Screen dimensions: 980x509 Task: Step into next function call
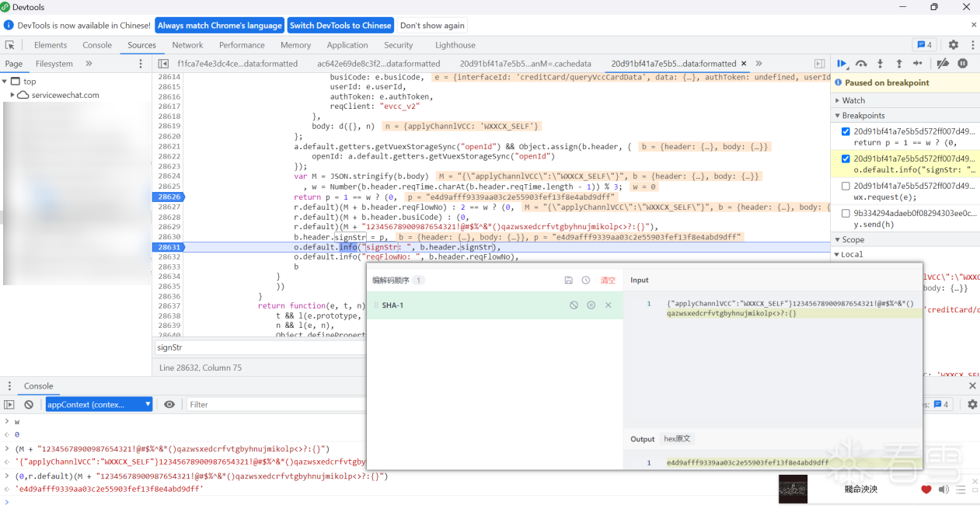(880, 64)
